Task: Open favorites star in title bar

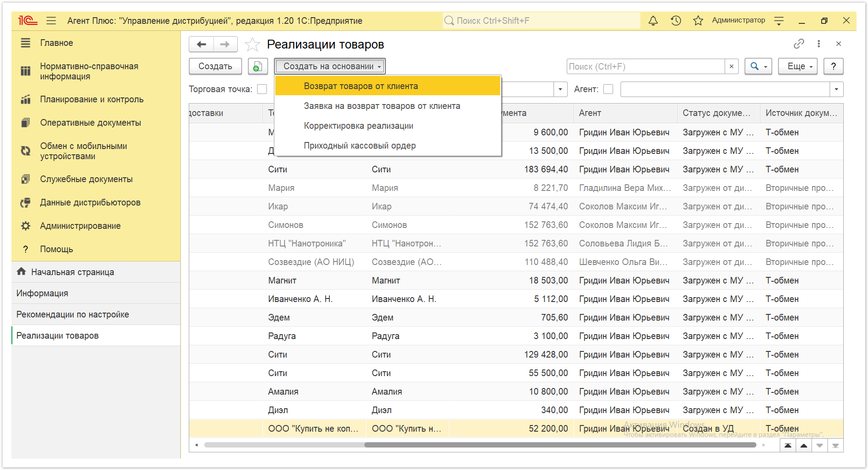Action: 698,21
